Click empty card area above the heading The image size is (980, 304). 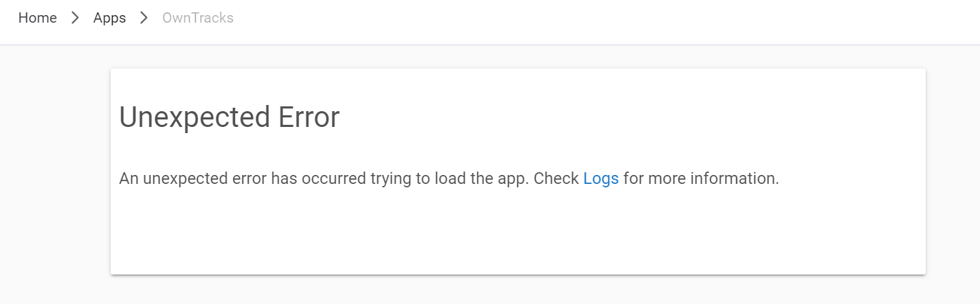[515, 81]
